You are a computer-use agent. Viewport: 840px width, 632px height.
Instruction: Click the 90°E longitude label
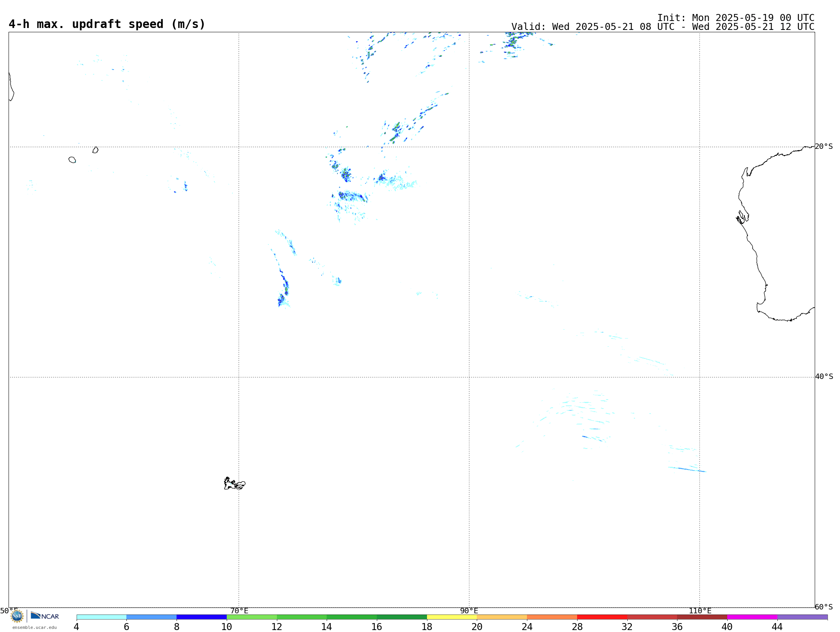click(469, 611)
